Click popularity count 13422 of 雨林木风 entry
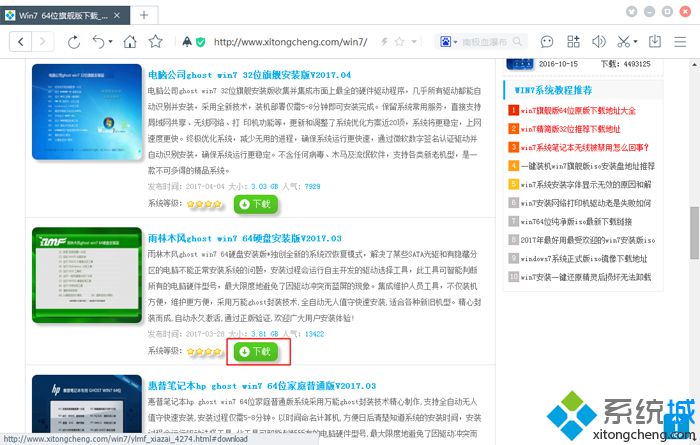 tap(314, 334)
